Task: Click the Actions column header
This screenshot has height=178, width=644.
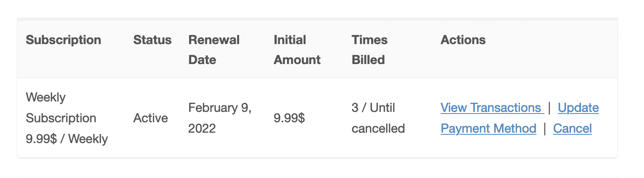Action: click(x=463, y=40)
